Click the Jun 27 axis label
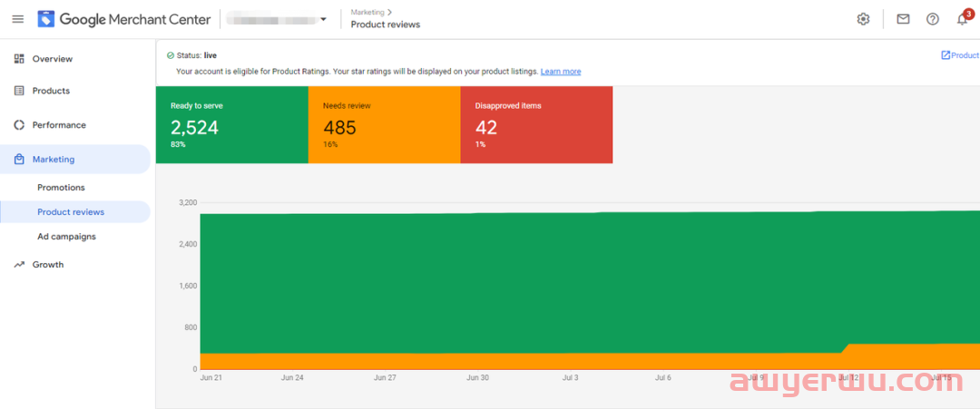Image resolution: width=980 pixels, height=409 pixels. tap(385, 378)
